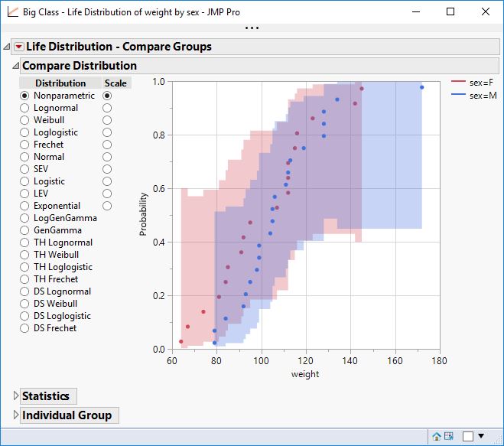Open the status bar dropdown arrow
This screenshot has height=446, width=504.
click(481, 436)
